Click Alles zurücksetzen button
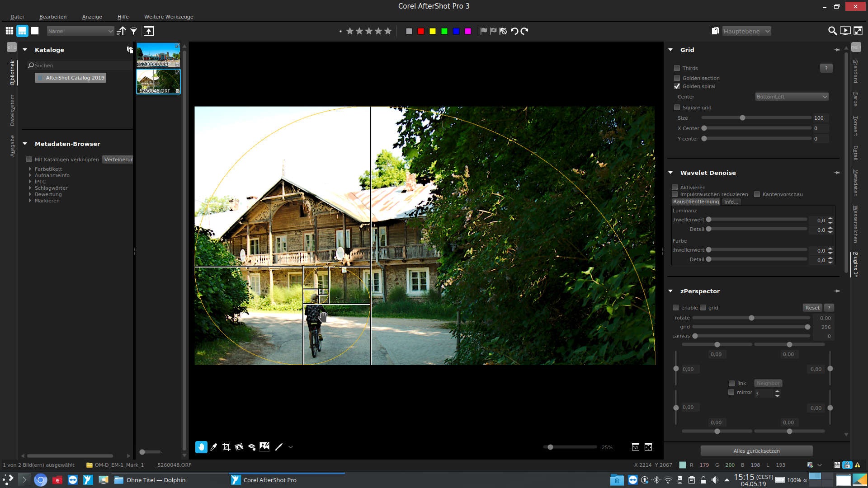The image size is (868, 488). 756,451
